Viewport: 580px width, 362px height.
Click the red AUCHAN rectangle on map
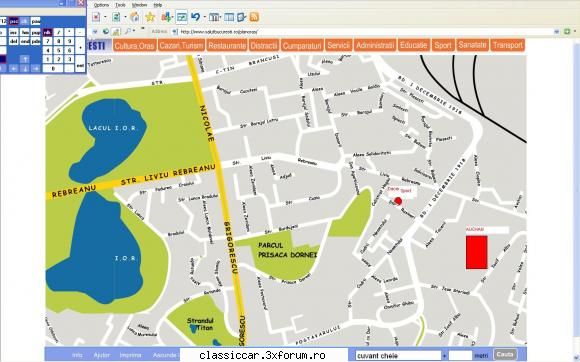point(476,253)
